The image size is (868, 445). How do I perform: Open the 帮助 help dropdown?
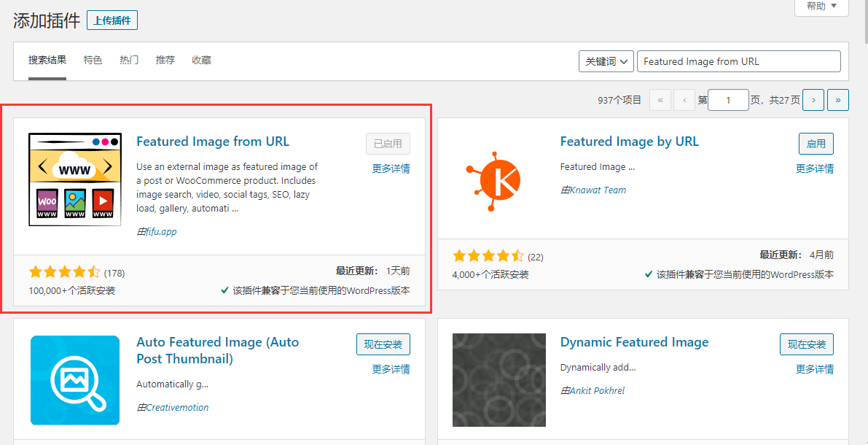coord(821,7)
